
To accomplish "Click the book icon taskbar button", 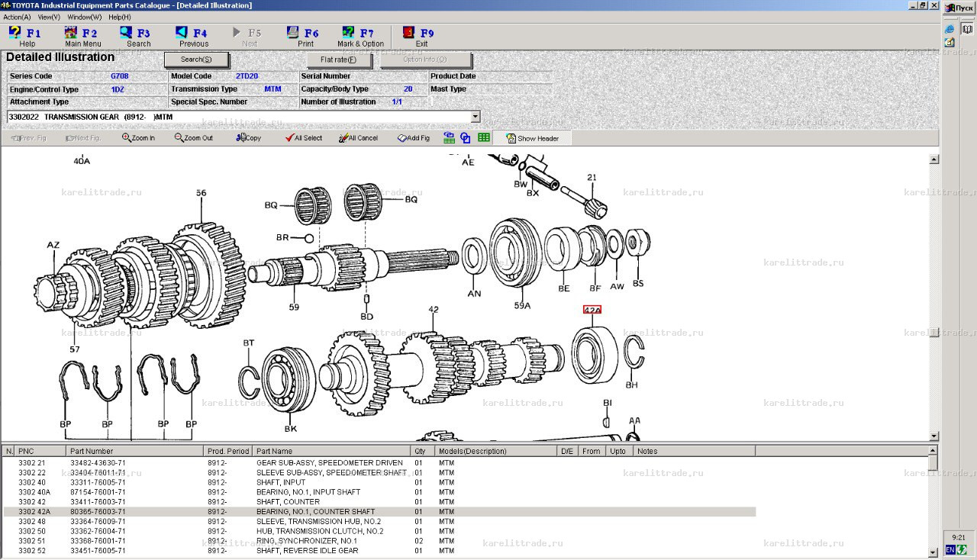I will click(967, 29).
